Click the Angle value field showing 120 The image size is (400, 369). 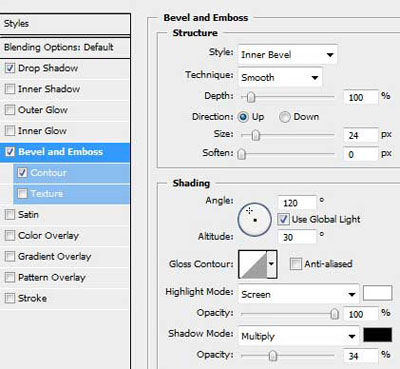point(297,203)
